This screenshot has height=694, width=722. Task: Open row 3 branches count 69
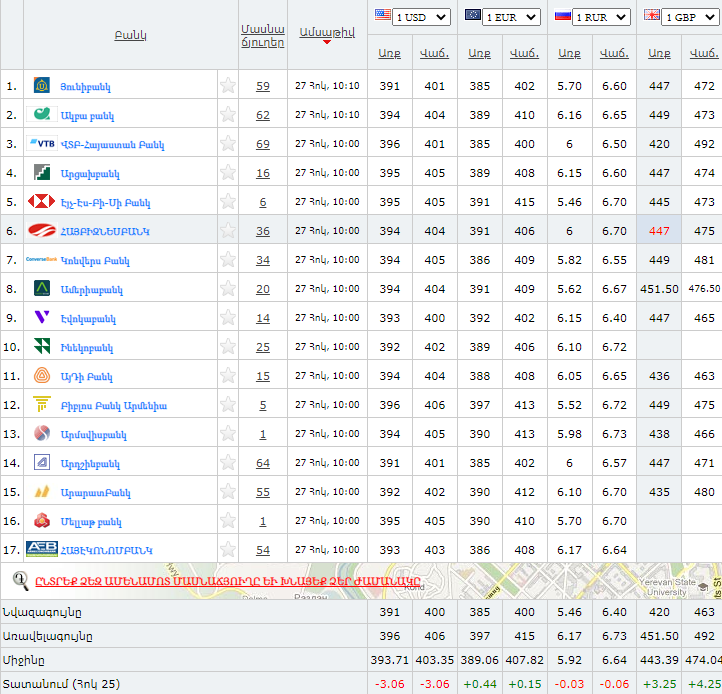point(263,144)
